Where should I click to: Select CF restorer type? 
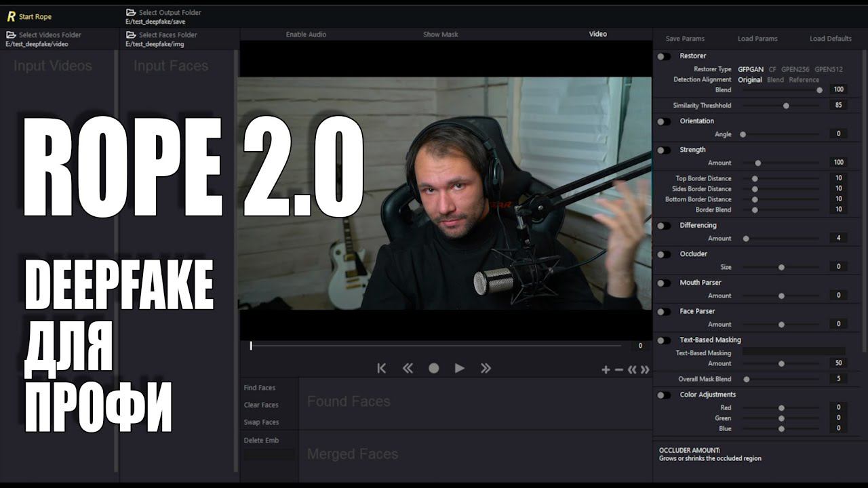click(772, 69)
